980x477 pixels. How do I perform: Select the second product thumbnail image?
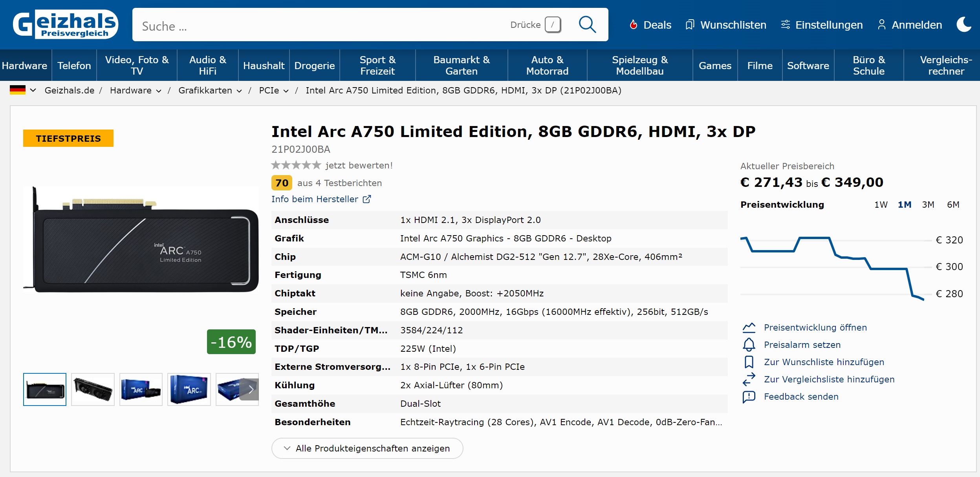tap(93, 389)
